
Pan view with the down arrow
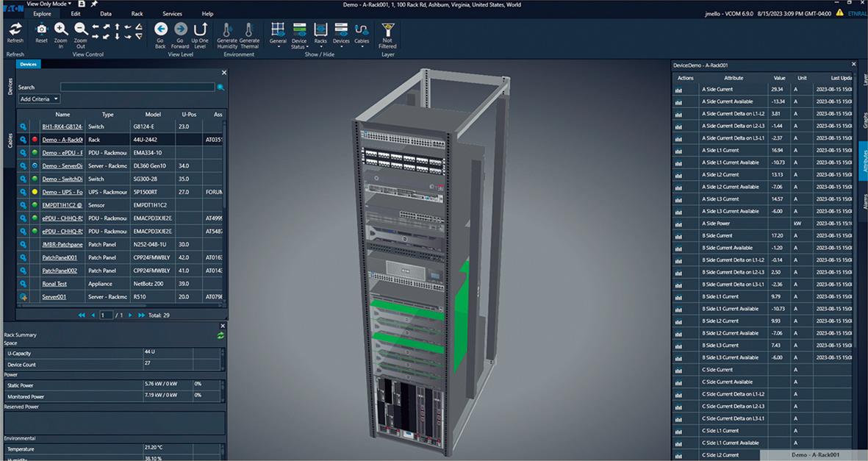pyautogui.click(x=118, y=37)
